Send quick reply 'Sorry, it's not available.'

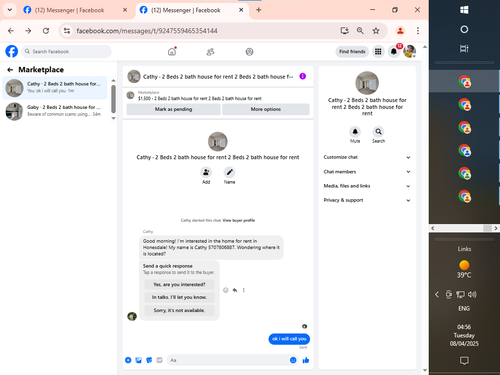[x=179, y=310]
